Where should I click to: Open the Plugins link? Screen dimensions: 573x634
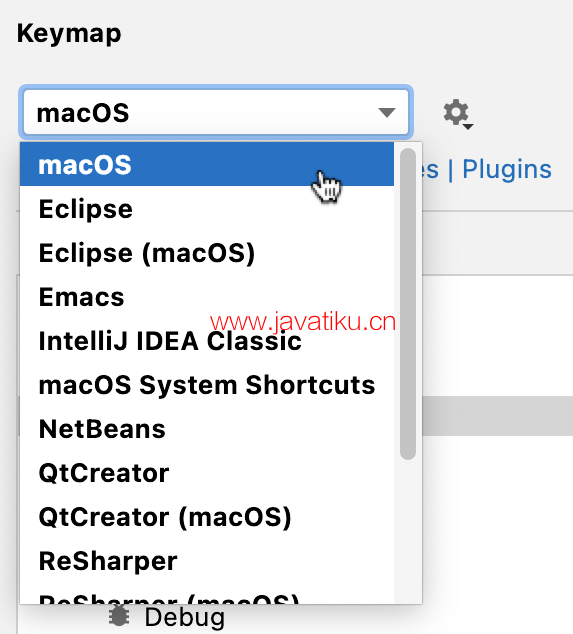pos(507,169)
